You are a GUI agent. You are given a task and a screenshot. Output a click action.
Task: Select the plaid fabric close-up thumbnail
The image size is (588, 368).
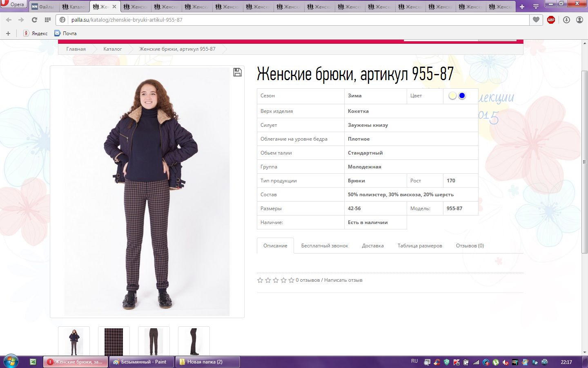pyautogui.click(x=114, y=342)
